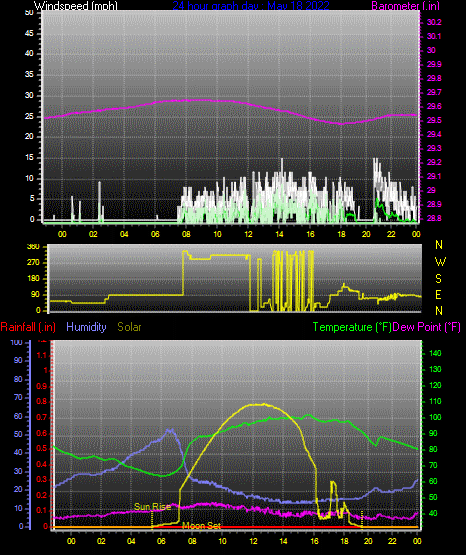The height and width of the screenshot is (555, 466).
Task: Select the Dew Point (°F) legend label
Action: pyautogui.click(x=427, y=327)
